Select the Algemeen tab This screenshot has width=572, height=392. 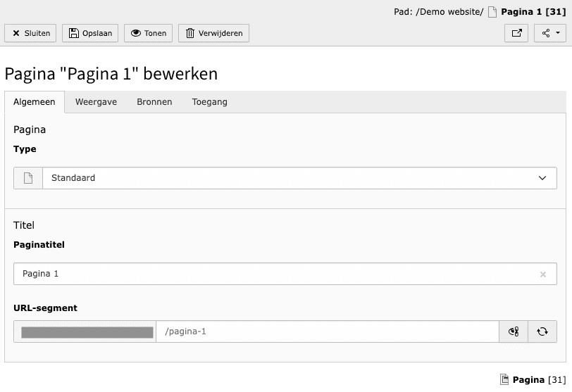coord(35,102)
